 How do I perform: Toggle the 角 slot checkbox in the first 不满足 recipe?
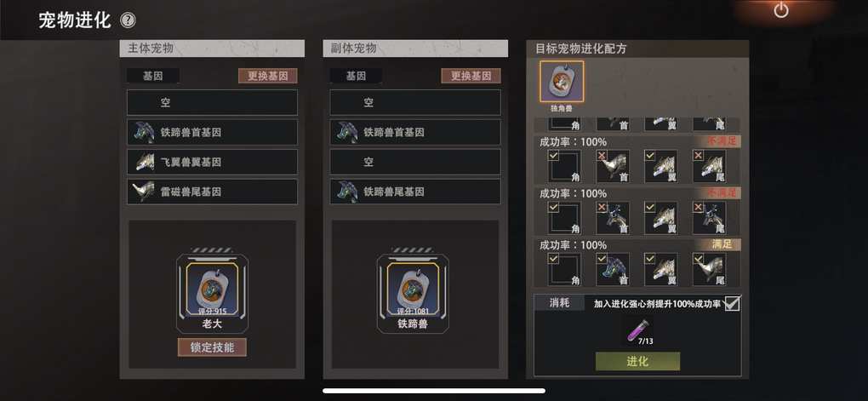click(x=554, y=156)
